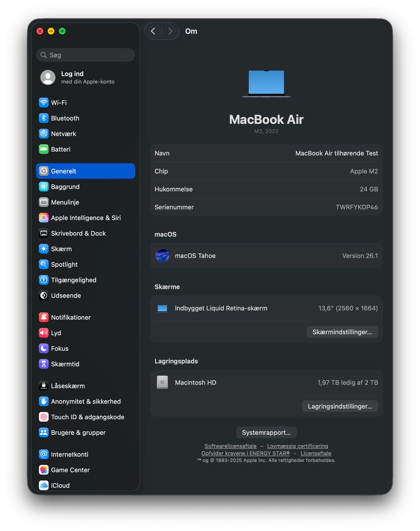Open Apple Intelligence & Siri icon
This screenshot has width=420, height=531.
43,218
